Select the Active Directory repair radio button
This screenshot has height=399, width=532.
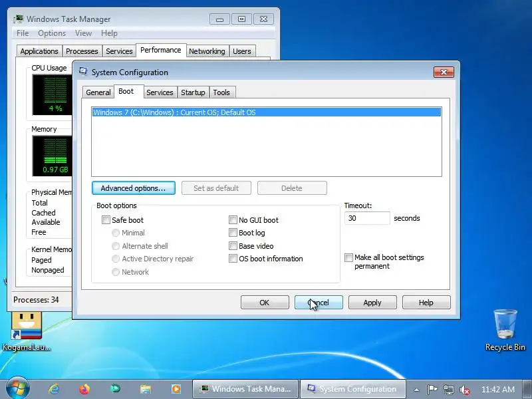(116, 259)
